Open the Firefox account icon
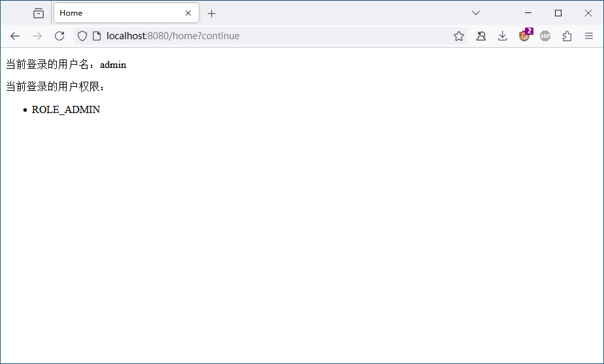The height and width of the screenshot is (364, 604). 480,36
